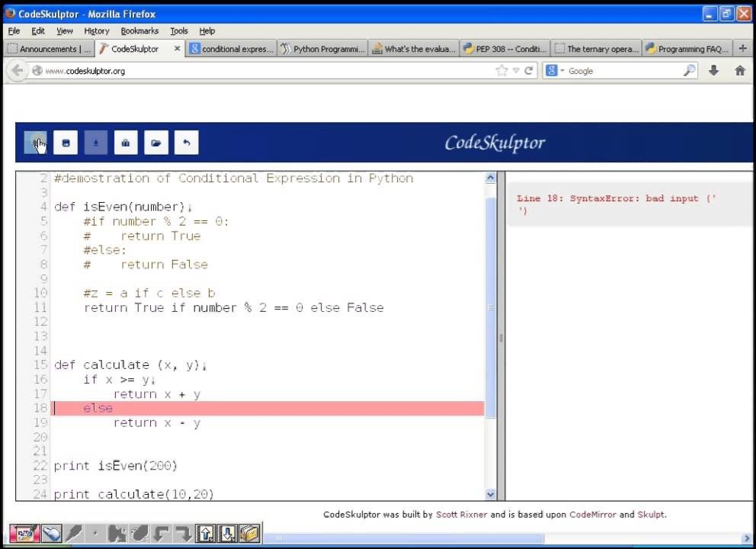Click the highlighted 'else' on line 18
The height and width of the screenshot is (549, 756).
click(x=98, y=408)
